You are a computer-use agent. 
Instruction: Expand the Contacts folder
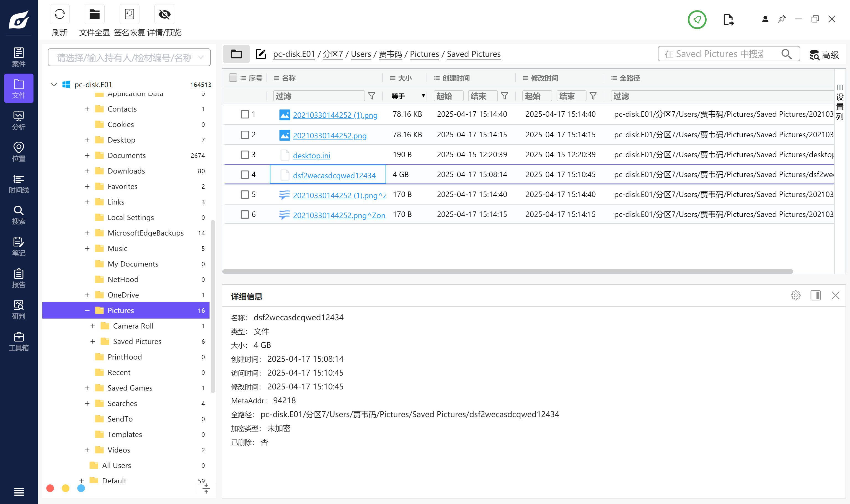(87, 109)
